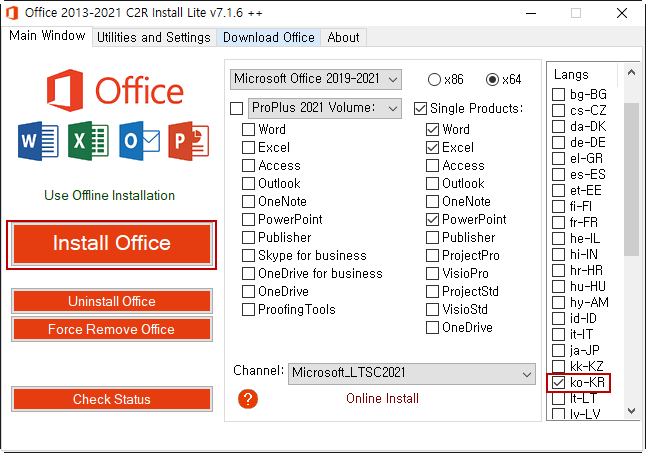Open the Download Office tab
The image size is (646, 453).
click(269, 37)
